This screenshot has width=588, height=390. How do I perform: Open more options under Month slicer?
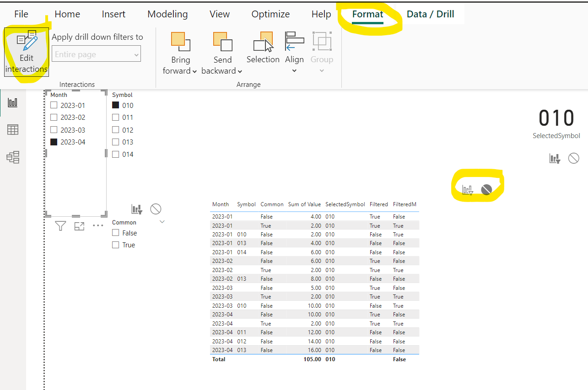pos(98,225)
